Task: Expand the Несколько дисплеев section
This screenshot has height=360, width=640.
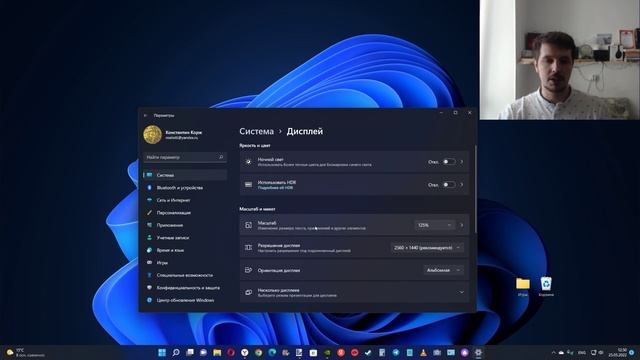Action: pos(462,292)
